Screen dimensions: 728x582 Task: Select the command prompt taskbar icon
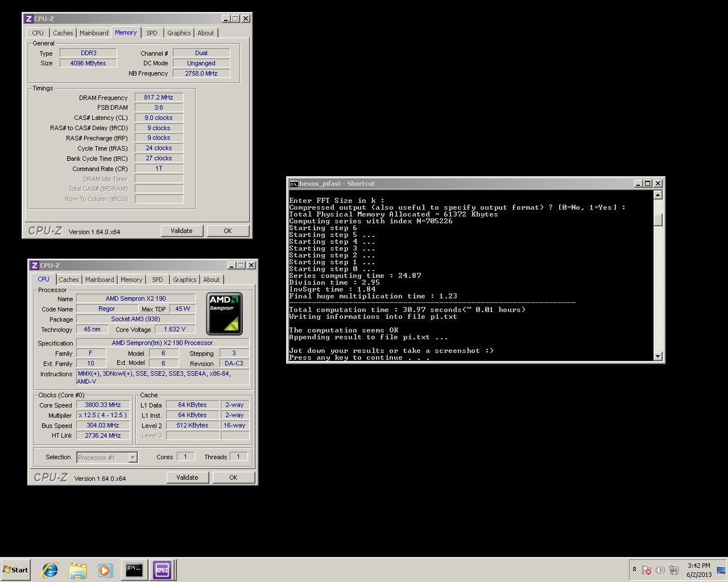(x=134, y=569)
